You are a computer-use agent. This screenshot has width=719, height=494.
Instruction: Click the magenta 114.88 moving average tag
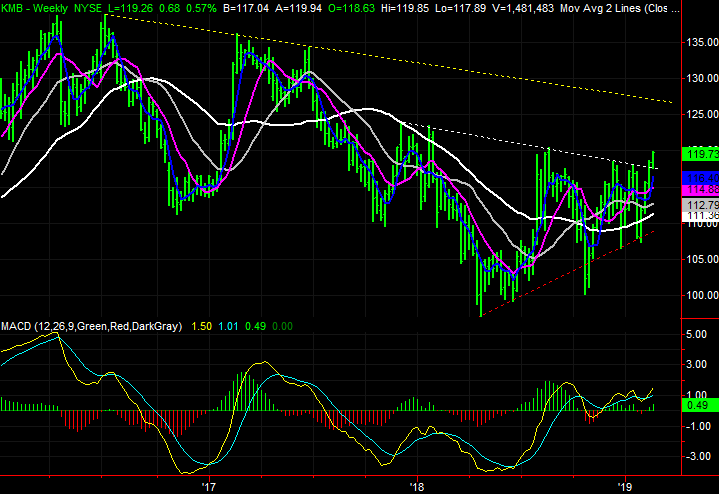[699, 189]
